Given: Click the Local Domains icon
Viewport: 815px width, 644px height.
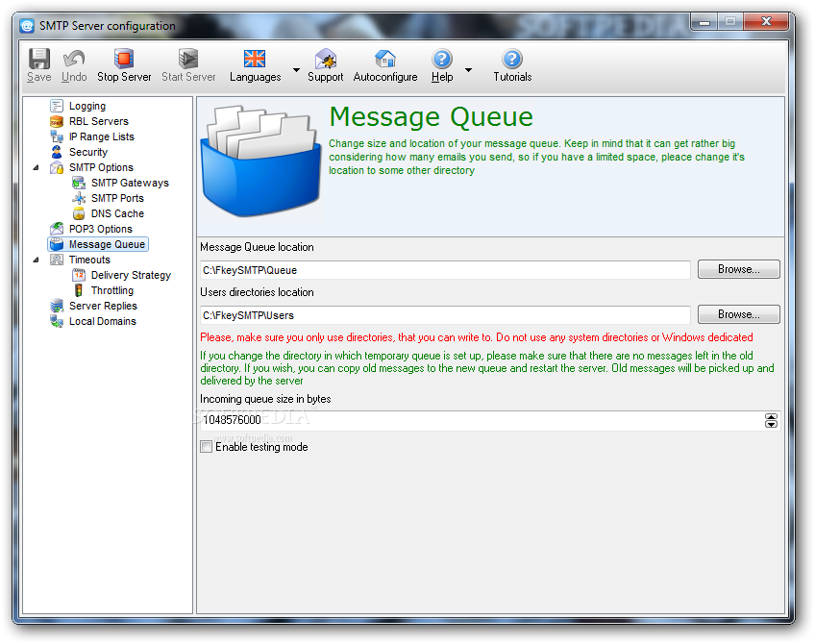Looking at the screenshot, I should 57,321.
